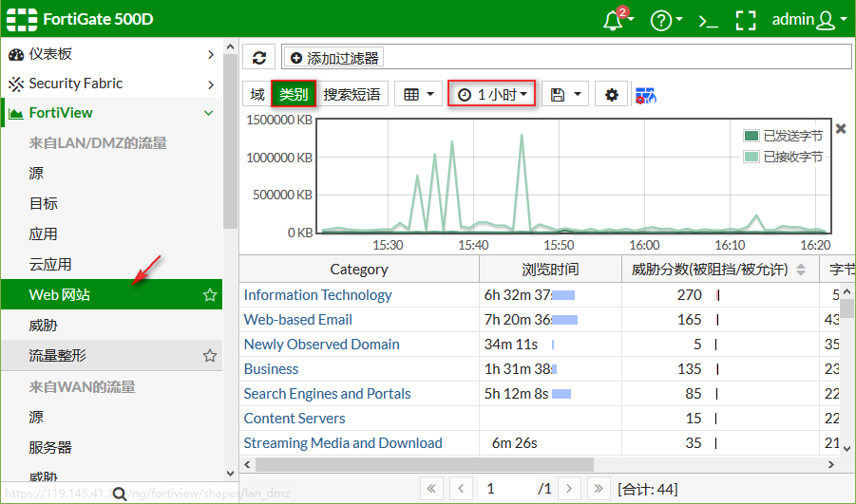
Task: Refresh the FortiView data
Action: [x=259, y=58]
